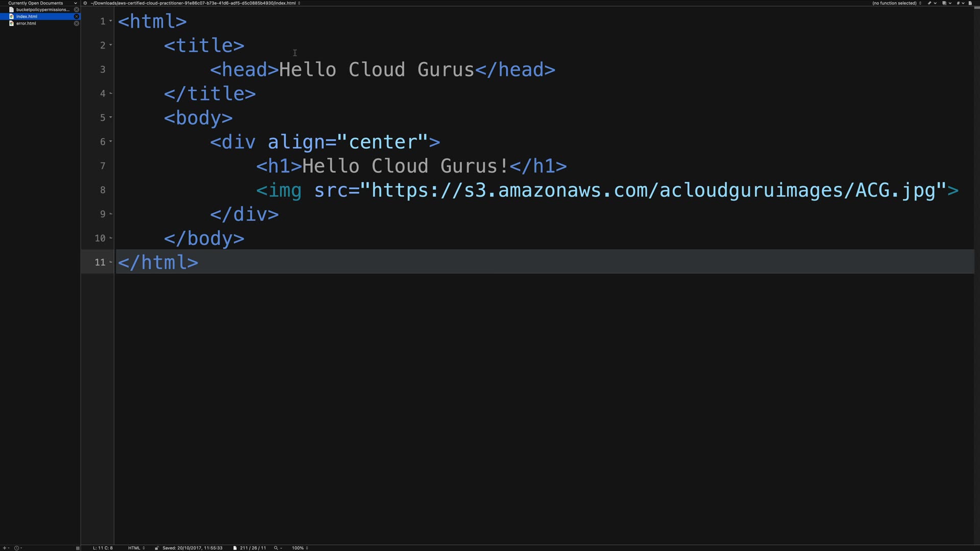Click the sidebar resize handle at bottom

click(x=78, y=548)
